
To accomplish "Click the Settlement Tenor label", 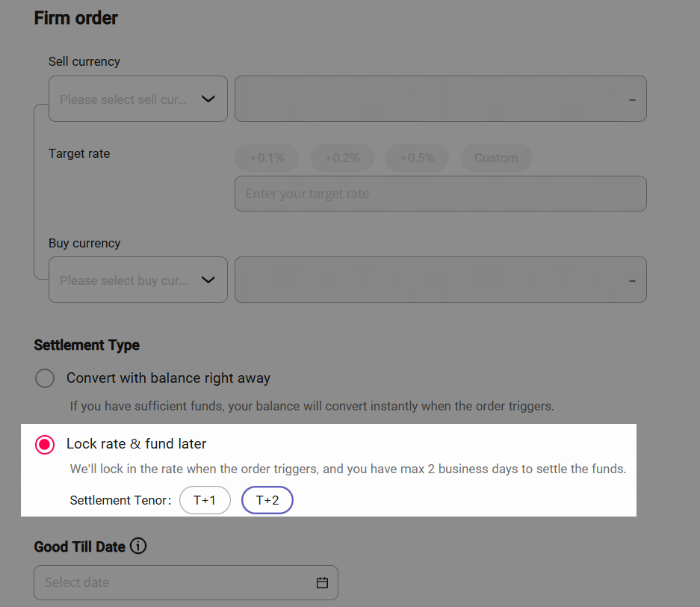I will (x=120, y=500).
